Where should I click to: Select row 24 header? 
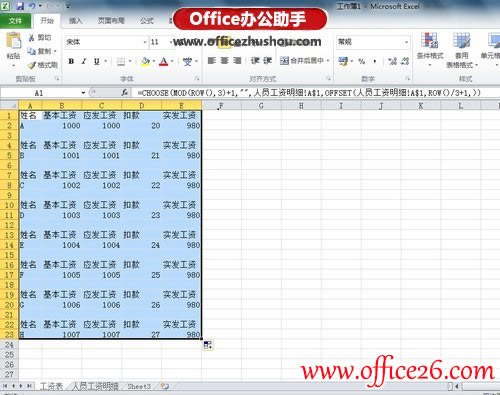[9, 345]
